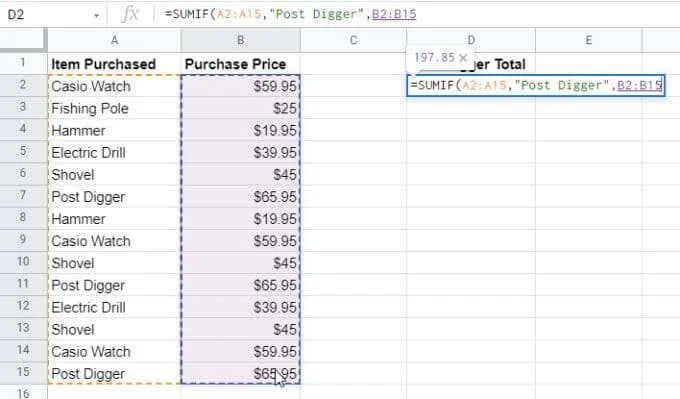The width and height of the screenshot is (680, 399).
Task: Click Casio Watch in row 2
Action: pyautogui.click(x=114, y=86)
